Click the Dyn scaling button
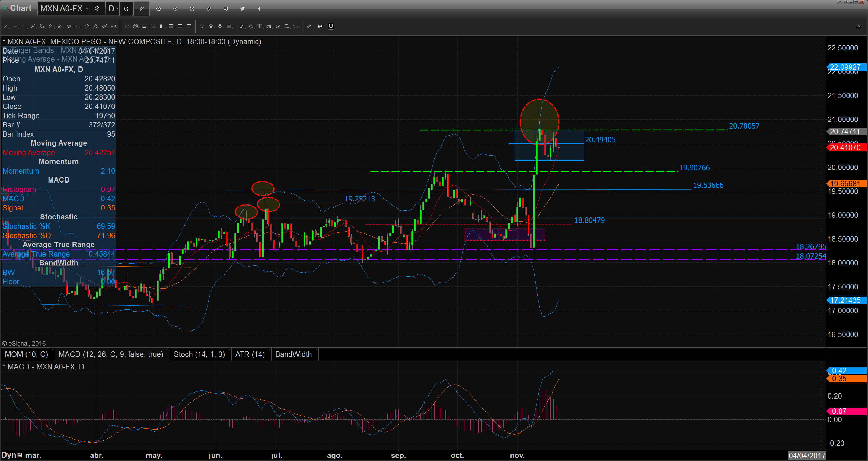Image resolution: width=868 pixels, height=461 pixels. coord(11,455)
